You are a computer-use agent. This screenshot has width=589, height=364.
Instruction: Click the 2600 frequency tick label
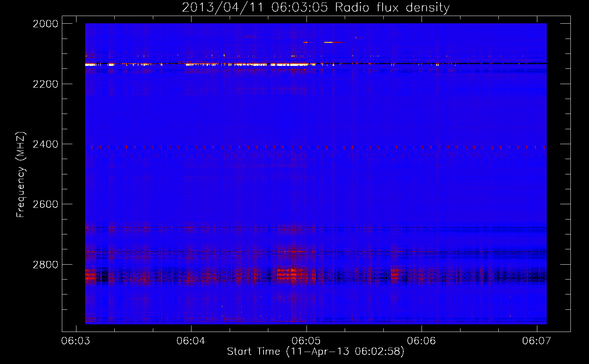[46, 204]
